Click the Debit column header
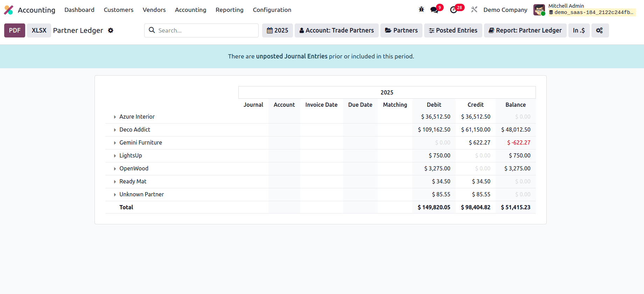The width and height of the screenshot is (644, 294). tap(434, 105)
